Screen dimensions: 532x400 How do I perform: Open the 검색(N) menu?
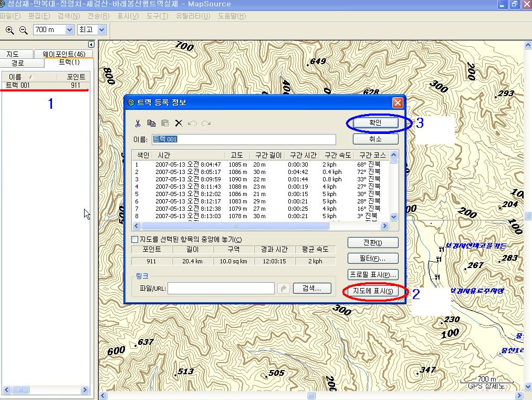coord(69,16)
